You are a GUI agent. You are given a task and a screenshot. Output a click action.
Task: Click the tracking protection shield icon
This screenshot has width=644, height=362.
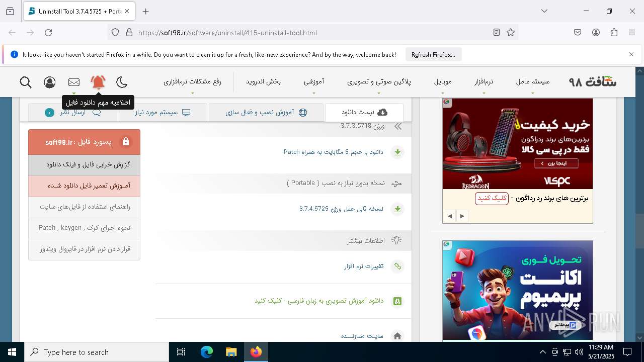[x=115, y=32]
